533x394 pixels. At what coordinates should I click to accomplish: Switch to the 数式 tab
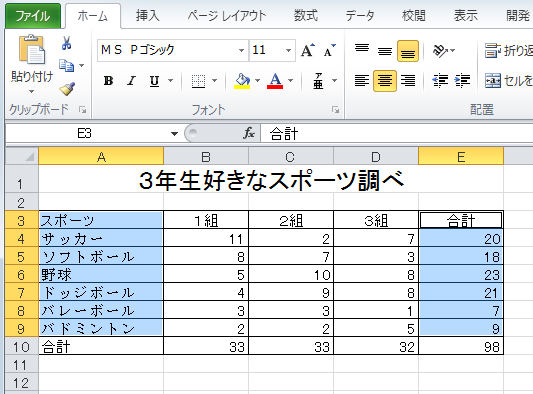point(306,16)
